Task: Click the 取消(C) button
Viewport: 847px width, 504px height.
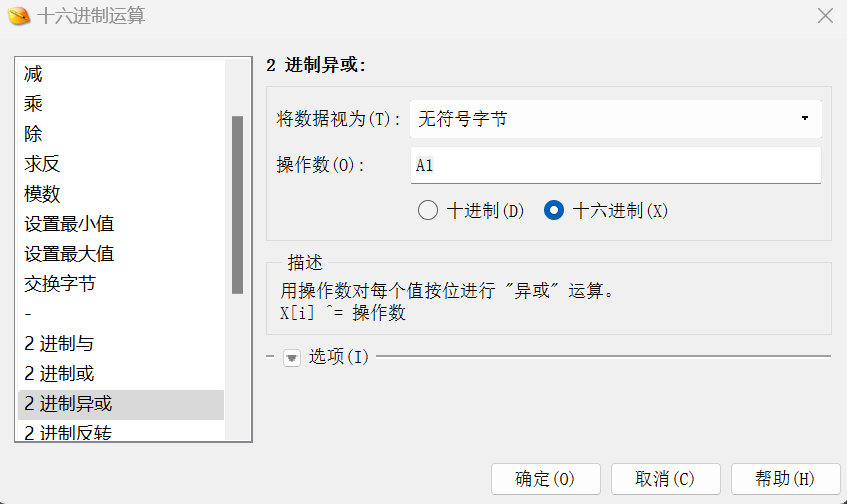Action: point(666,479)
